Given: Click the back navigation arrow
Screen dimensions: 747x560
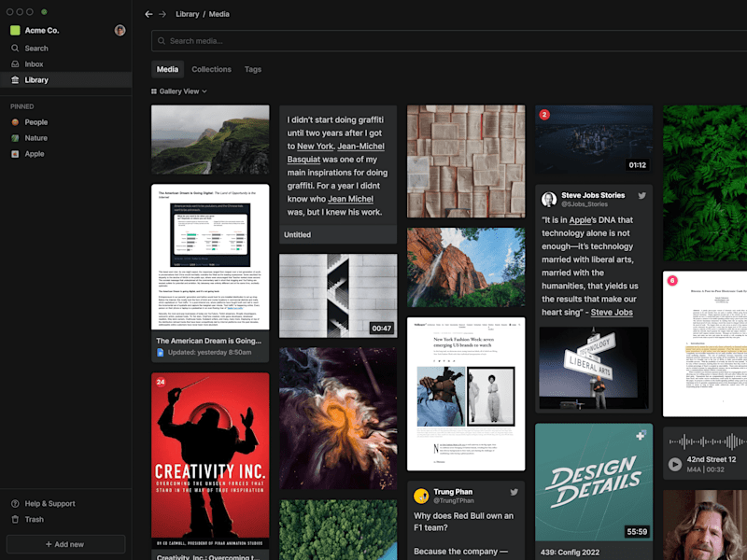Looking at the screenshot, I should click(148, 14).
